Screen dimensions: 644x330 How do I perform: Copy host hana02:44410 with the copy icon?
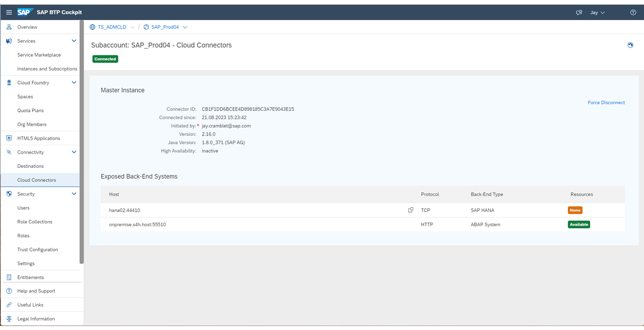tap(411, 210)
